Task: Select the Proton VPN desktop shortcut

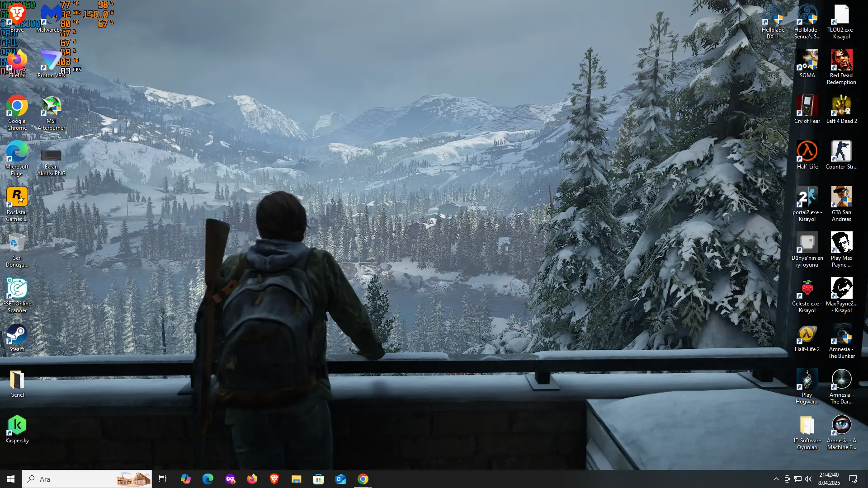Action: coord(51,64)
